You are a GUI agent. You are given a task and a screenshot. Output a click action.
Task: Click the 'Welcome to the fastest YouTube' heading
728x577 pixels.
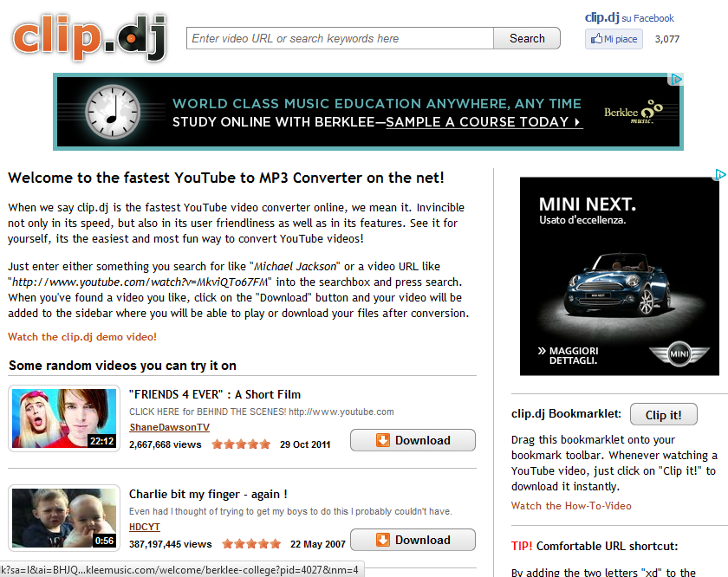pyautogui.click(x=226, y=178)
